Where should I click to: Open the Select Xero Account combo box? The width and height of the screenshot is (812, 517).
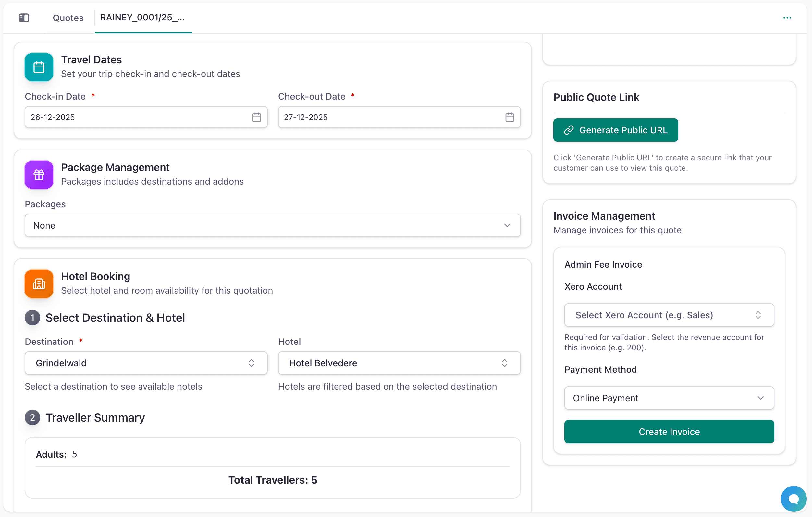669,315
